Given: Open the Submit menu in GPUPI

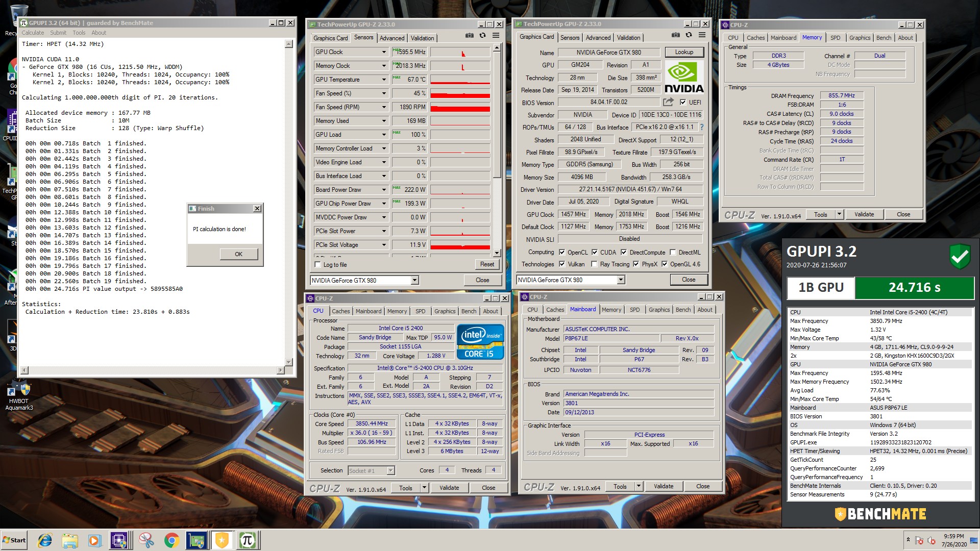Looking at the screenshot, I should [x=58, y=33].
